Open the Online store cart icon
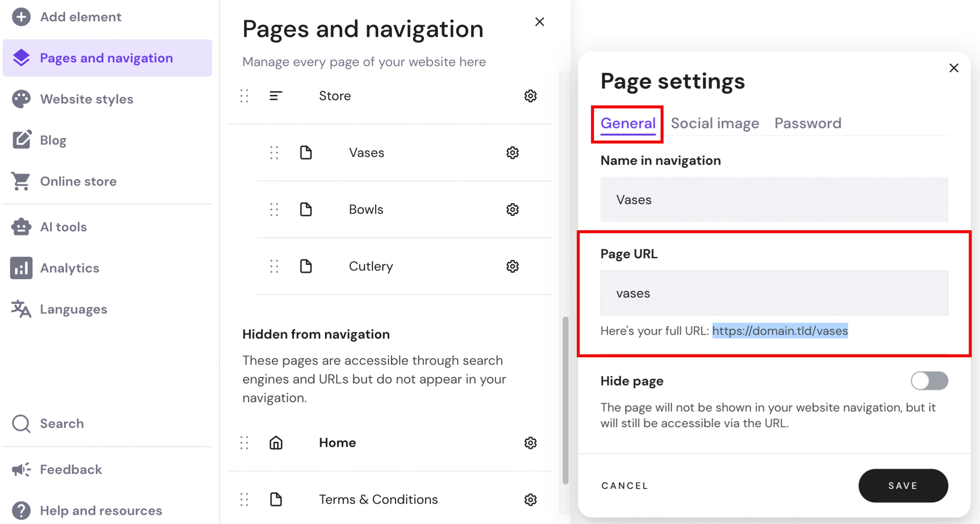Screen dimensions: 980x524 [x=21, y=181]
